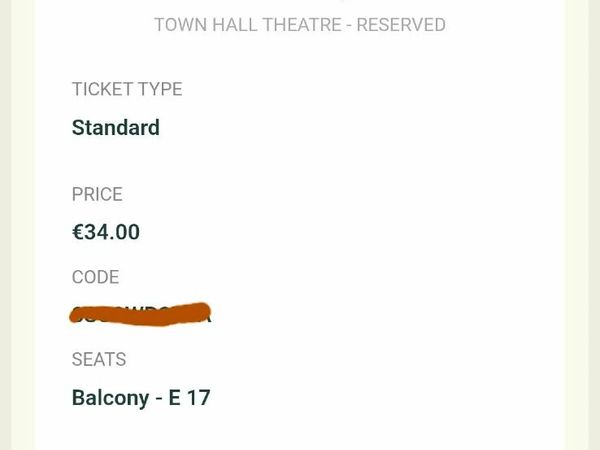The image size is (600, 450).
Task: Click the word Balcony in the seat value
Action: [x=110, y=397]
